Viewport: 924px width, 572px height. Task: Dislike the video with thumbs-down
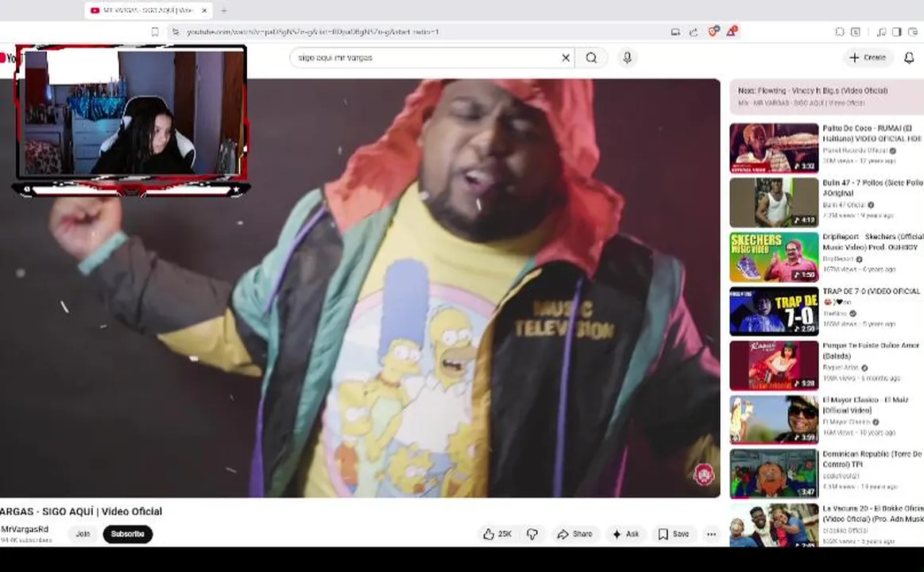pos(532,534)
